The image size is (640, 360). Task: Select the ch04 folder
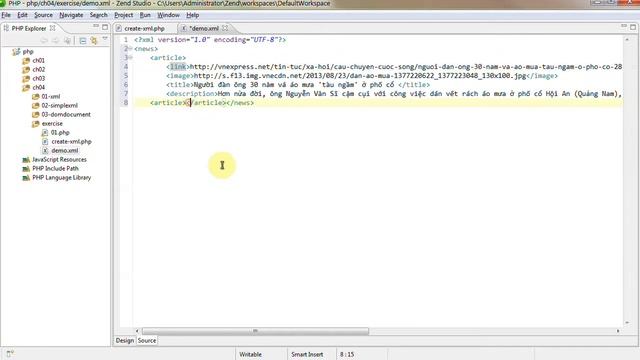39,87
